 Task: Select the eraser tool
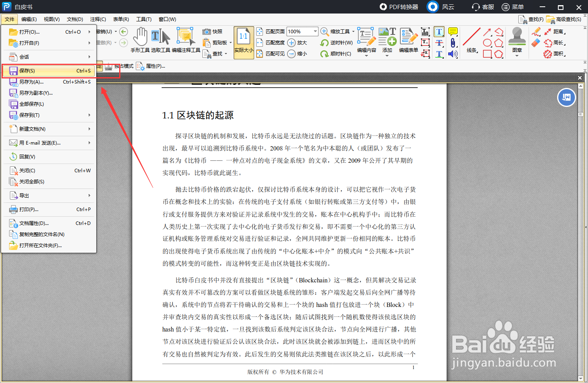[x=536, y=43]
